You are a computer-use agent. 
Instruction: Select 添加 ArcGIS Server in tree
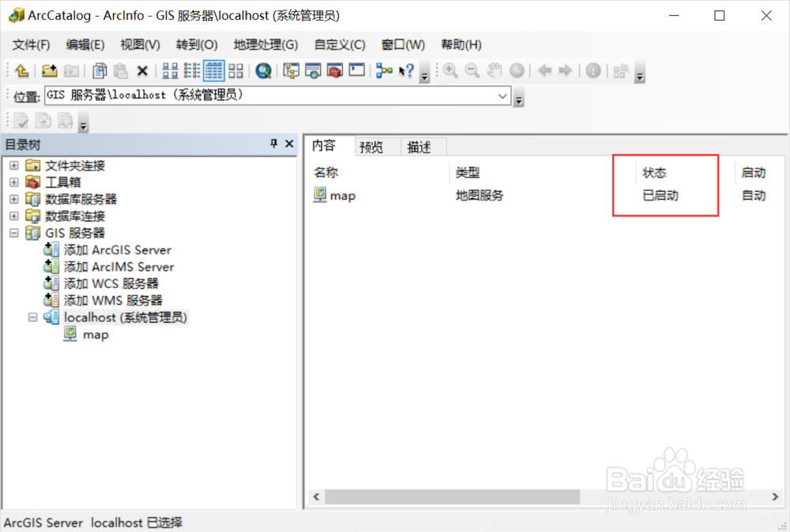click(x=118, y=249)
